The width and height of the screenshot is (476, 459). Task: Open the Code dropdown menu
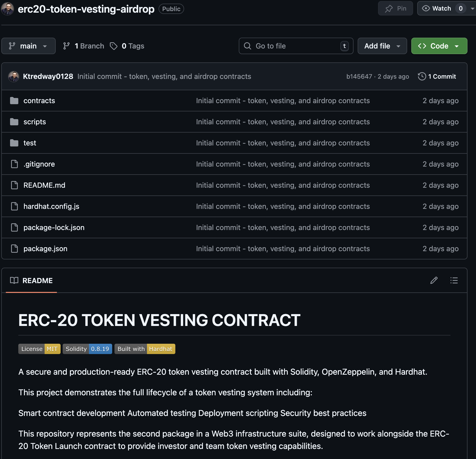(x=439, y=46)
